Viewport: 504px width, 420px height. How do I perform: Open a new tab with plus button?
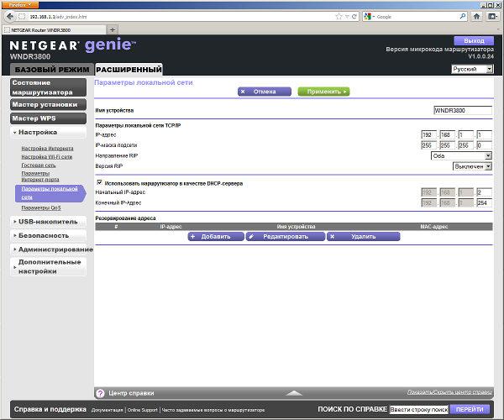113,30
